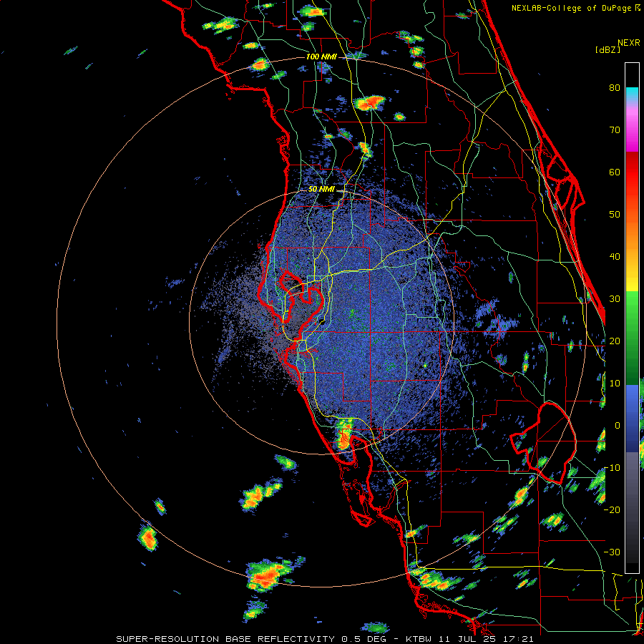
Task: Click the NEXR label above the color bar
Action: (x=629, y=43)
